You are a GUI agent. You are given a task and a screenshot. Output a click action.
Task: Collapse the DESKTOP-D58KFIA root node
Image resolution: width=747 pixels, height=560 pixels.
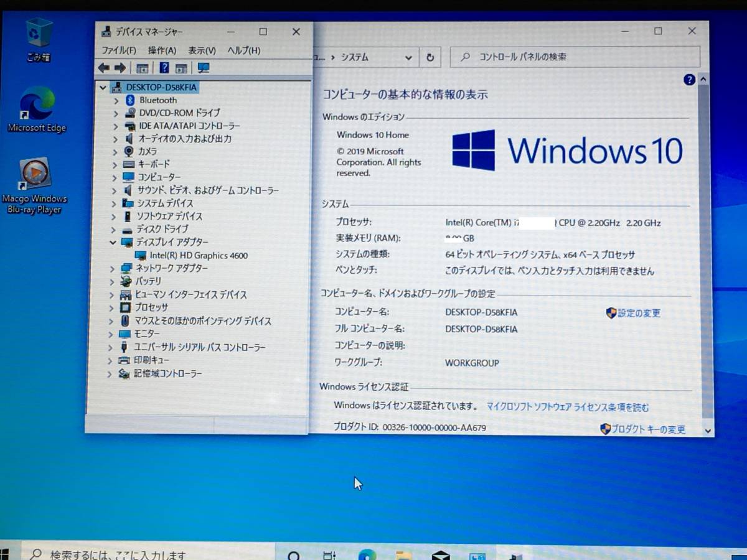103,88
